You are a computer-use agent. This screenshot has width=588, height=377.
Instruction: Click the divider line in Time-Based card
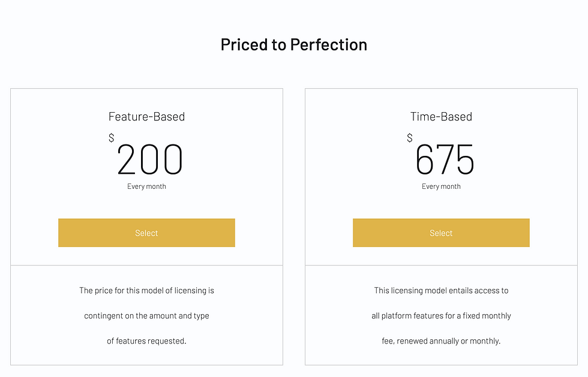pyautogui.click(x=441, y=266)
